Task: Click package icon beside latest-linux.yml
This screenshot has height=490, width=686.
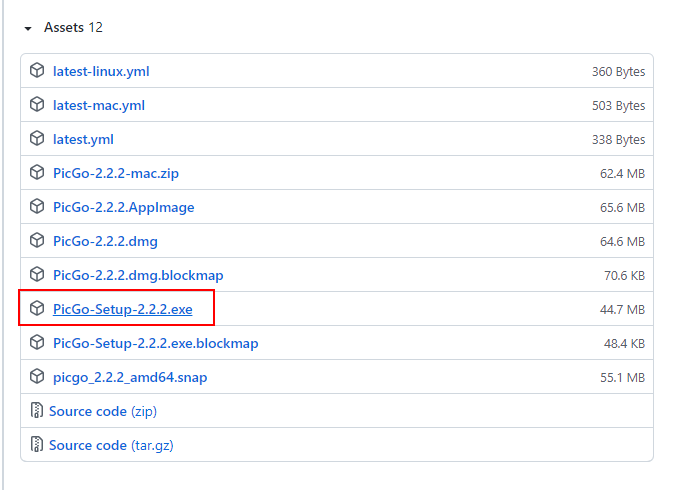Action: pos(37,71)
